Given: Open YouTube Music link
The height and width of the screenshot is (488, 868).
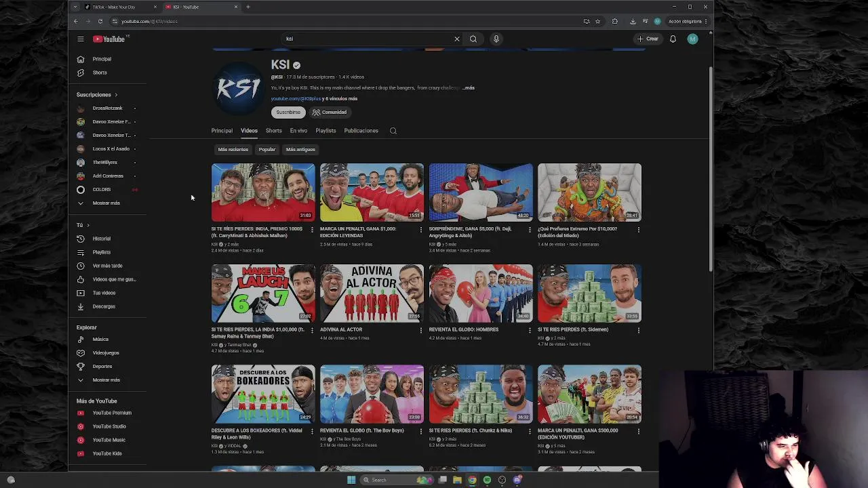Looking at the screenshot, I should [108, 440].
